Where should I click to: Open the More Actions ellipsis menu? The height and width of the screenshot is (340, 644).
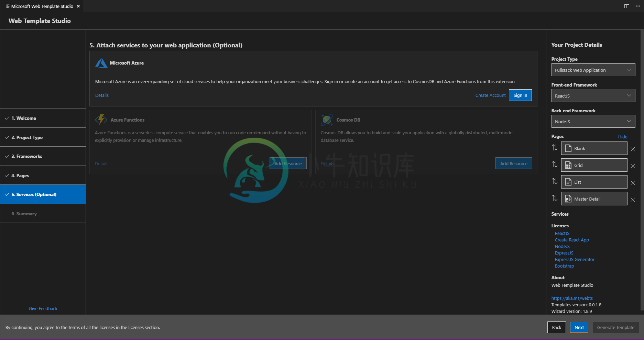pyautogui.click(x=638, y=6)
